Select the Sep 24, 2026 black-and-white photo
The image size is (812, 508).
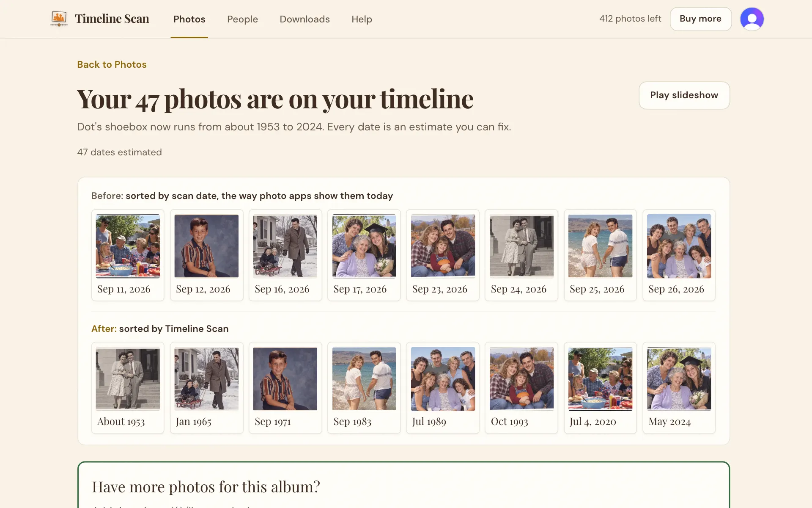pyautogui.click(x=521, y=246)
